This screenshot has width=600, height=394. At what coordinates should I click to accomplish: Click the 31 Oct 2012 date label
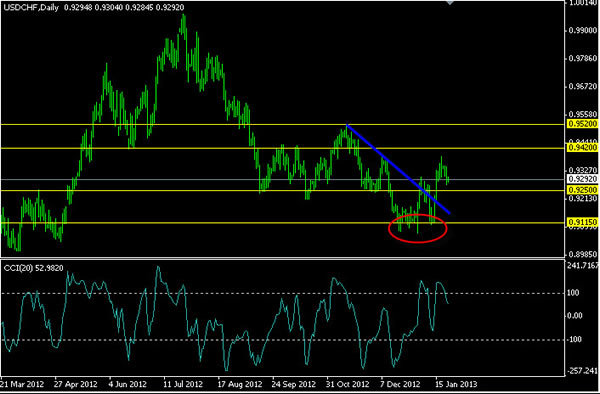tap(348, 384)
